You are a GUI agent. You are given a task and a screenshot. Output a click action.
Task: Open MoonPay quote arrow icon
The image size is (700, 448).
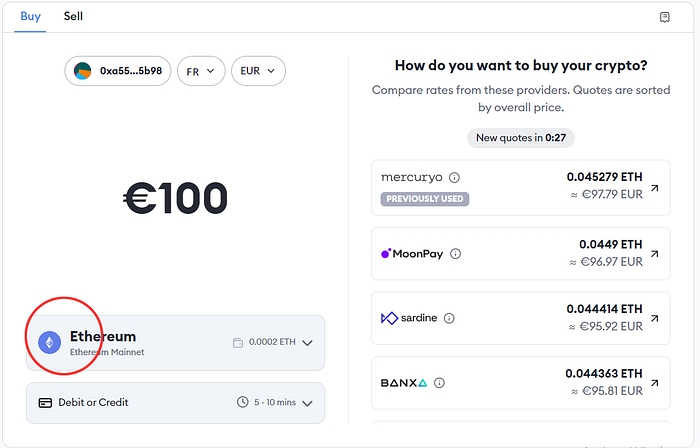(654, 254)
